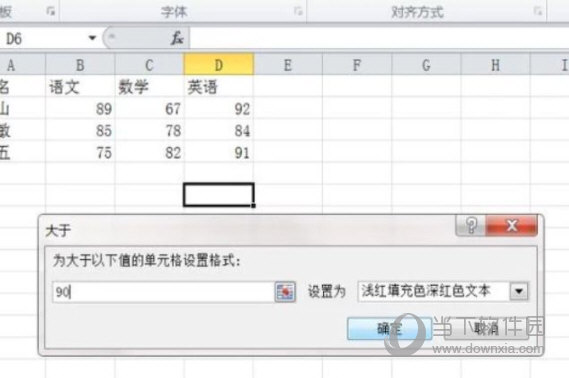Click the cell with value 75
The image size is (569, 378).
(80, 152)
